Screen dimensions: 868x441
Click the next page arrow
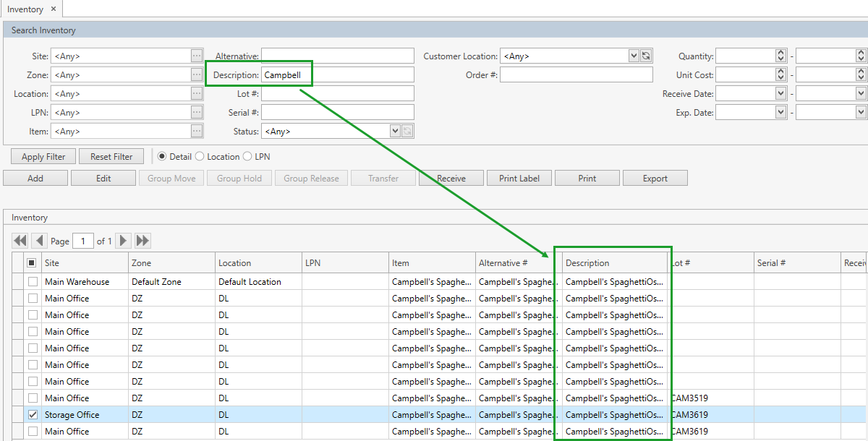[x=123, y=241]
